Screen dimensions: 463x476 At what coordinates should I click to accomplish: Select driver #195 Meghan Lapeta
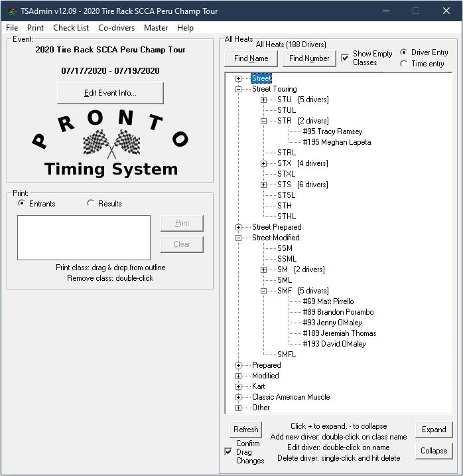[x=337, y=142]
